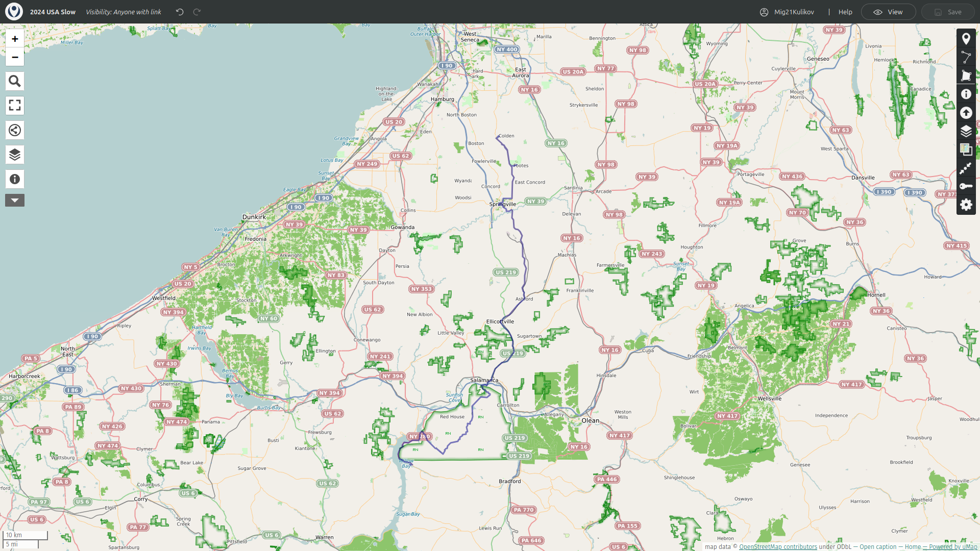Viewport: 980px width, 551px height.
Task: Open permissions key settings
Action: [966, 186]
